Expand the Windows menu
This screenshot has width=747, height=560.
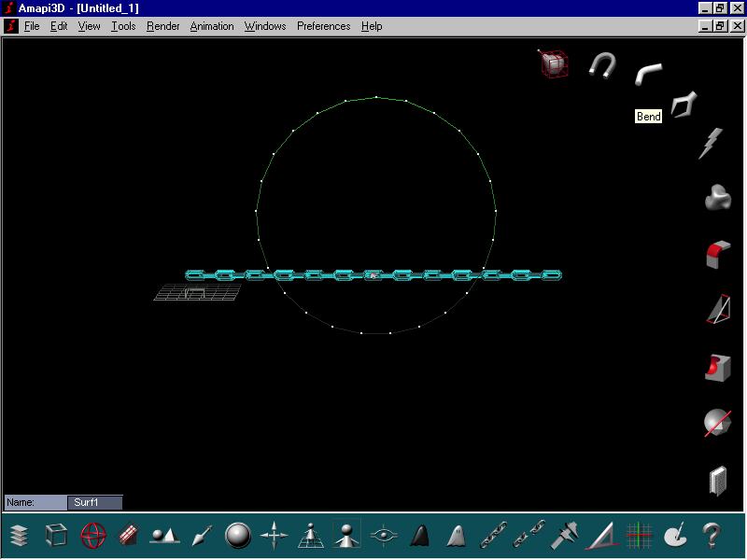click(265, 26)
